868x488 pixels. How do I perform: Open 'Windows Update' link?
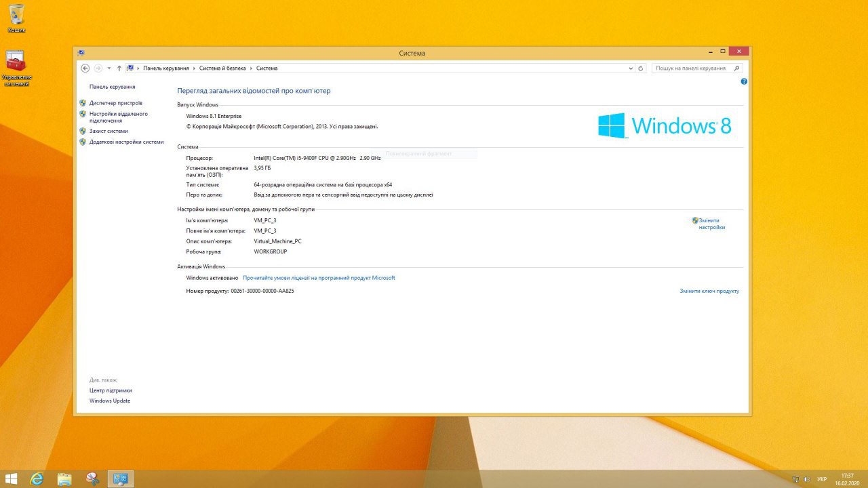coord(110,401)
